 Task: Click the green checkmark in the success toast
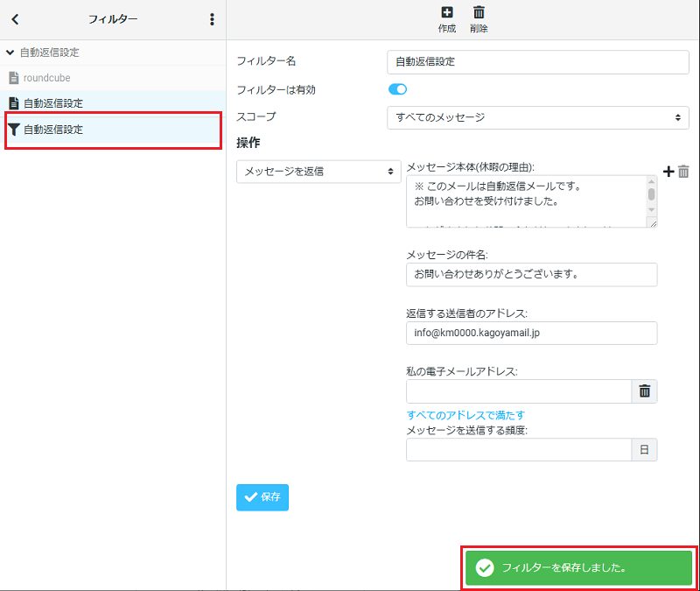tap(484, 568)
